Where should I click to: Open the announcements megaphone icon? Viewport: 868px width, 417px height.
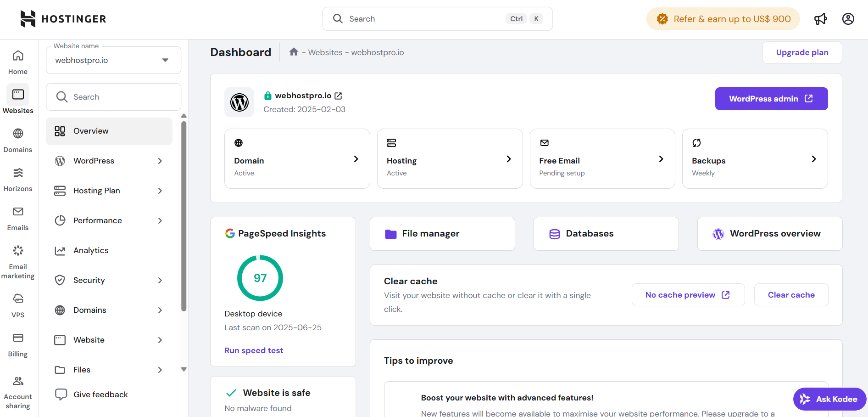click(820, 19)
